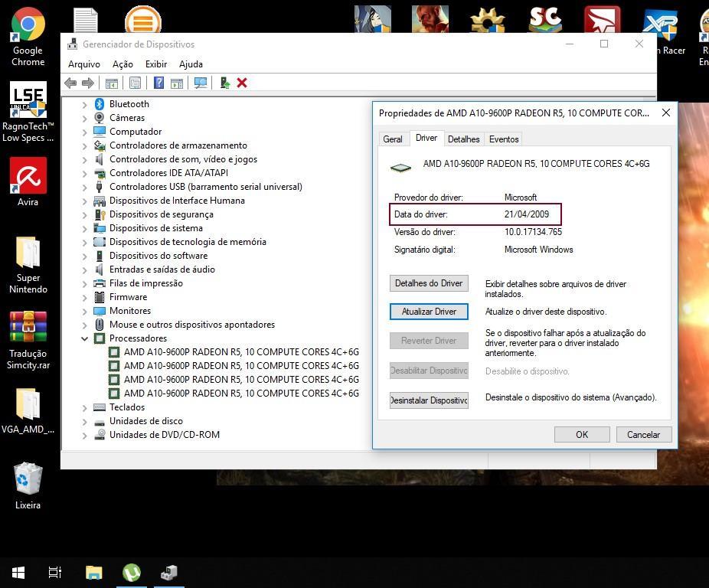Click driver version 10.0.17134.765 text

pos(533,232)
